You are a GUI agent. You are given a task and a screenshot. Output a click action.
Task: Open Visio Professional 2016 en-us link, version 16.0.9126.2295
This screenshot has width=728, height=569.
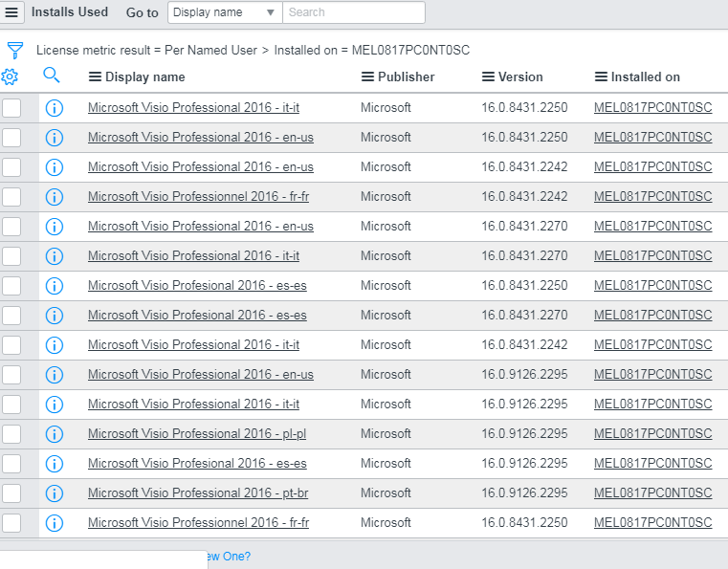[x=201, y=375]
